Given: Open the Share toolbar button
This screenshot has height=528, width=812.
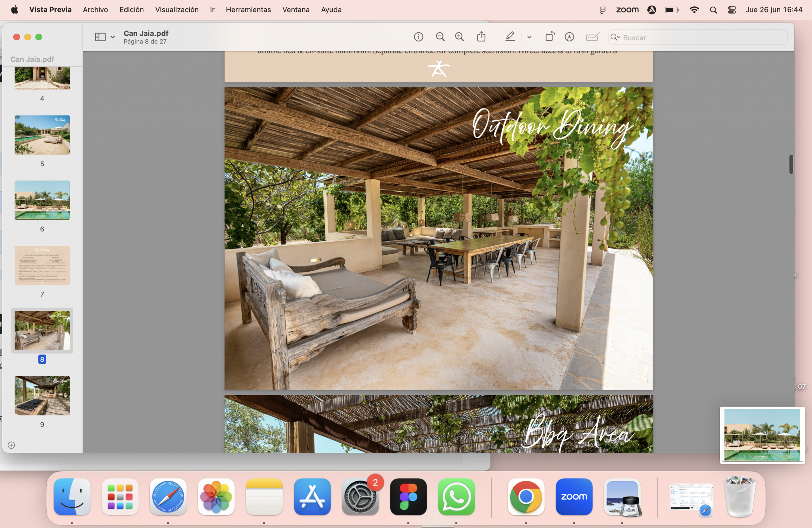Looking at the screenshot, I should click(481, 37).
